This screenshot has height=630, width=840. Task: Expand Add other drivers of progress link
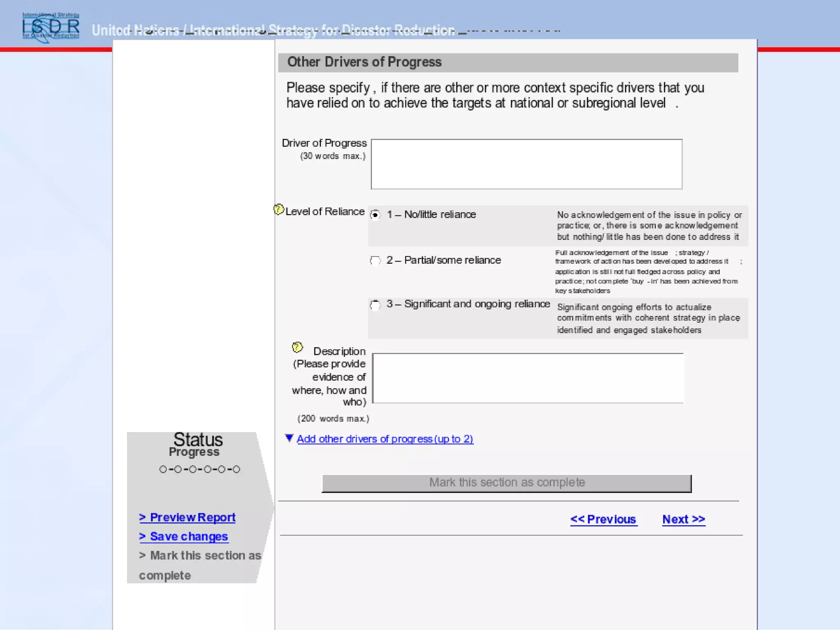385,439
